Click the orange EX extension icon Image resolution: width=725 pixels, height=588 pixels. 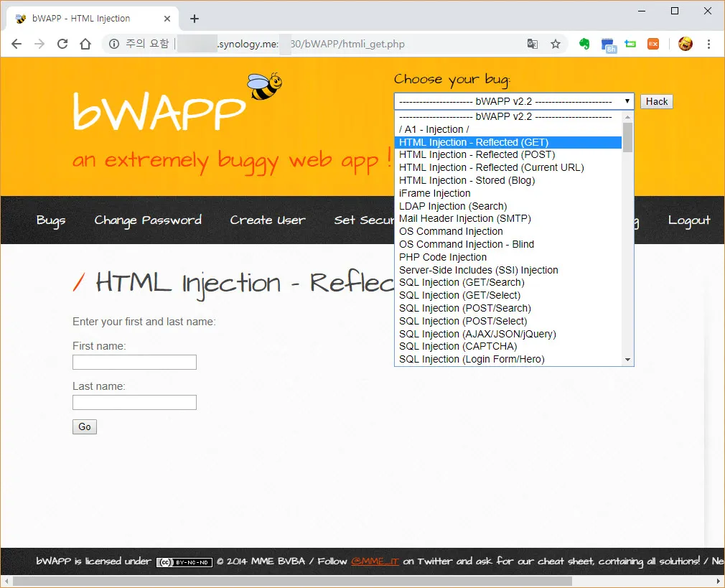tap(653, 44)
